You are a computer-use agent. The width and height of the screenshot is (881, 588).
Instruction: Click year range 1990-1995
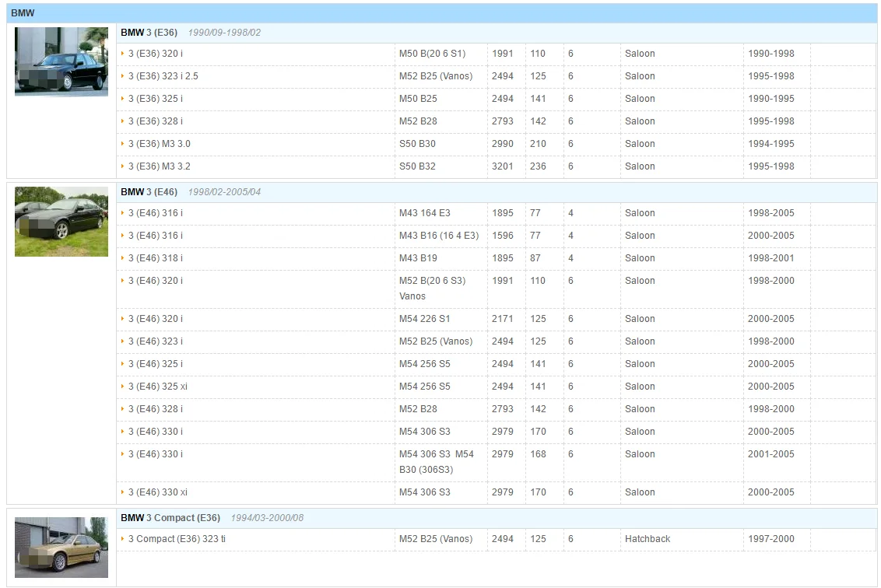tap(770, 99)
